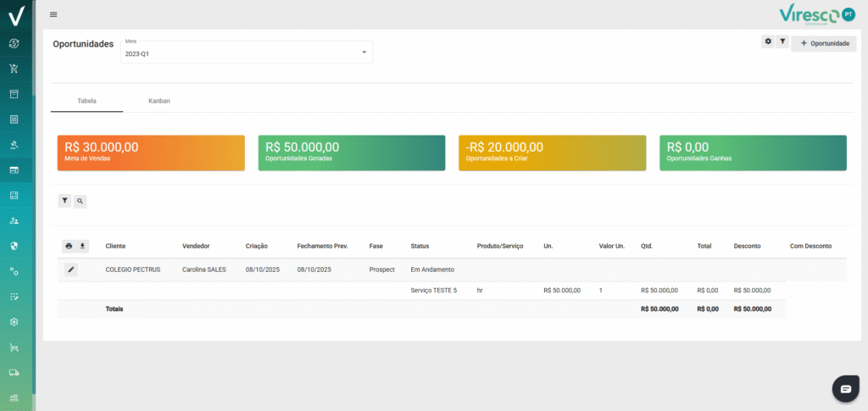Switch to the Kanban tab
Viewport: 868px width, 411px height.
[x=159, y=101]
